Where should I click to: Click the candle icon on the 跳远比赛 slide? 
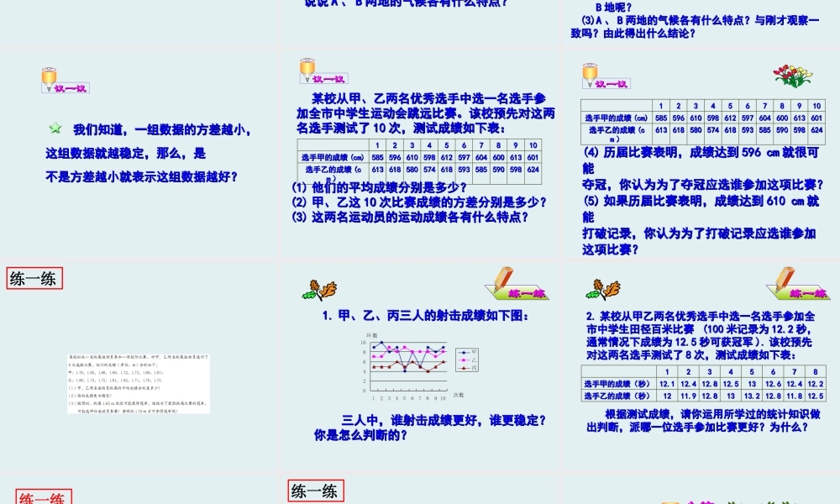307,66
